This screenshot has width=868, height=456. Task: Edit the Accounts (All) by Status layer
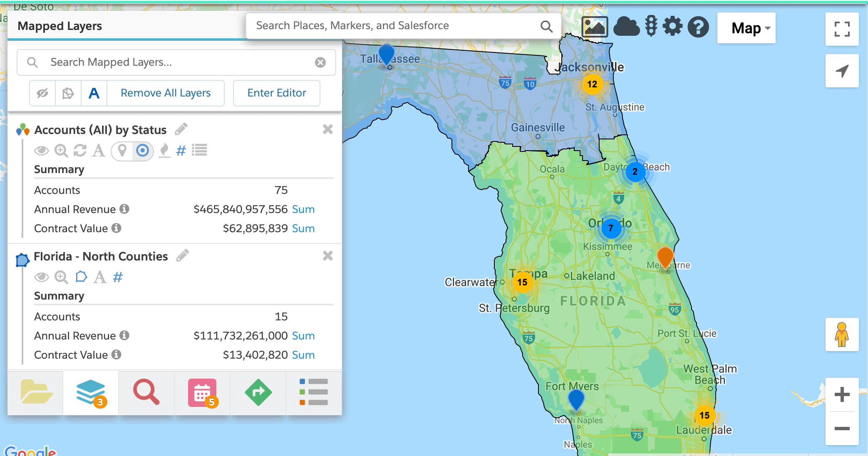pyautogui.click(x=181, y=129)
